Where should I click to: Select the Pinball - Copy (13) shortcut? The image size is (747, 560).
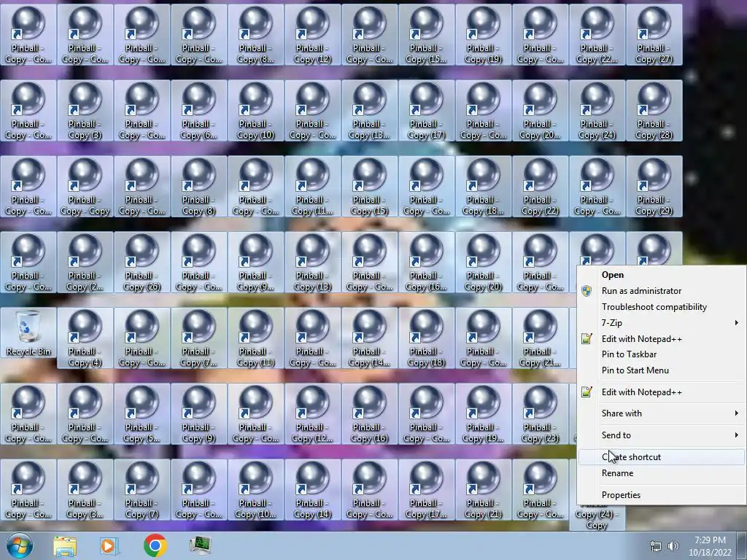point(312,262)
